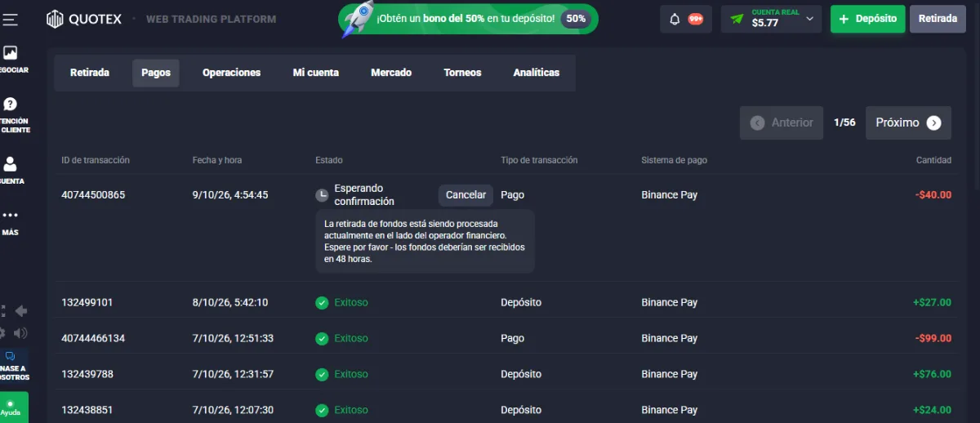Open the hamburger menu at top left
Viewport: 980px width, 423px height.
pos(10,19)
